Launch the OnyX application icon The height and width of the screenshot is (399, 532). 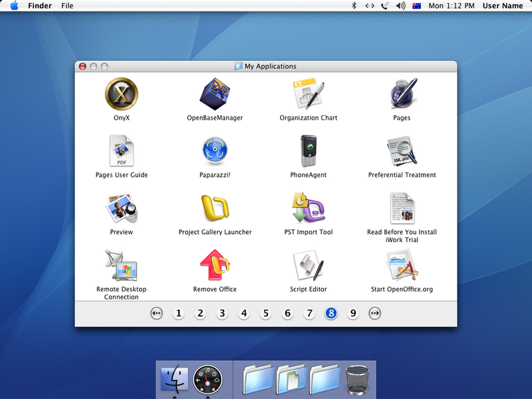122,94
